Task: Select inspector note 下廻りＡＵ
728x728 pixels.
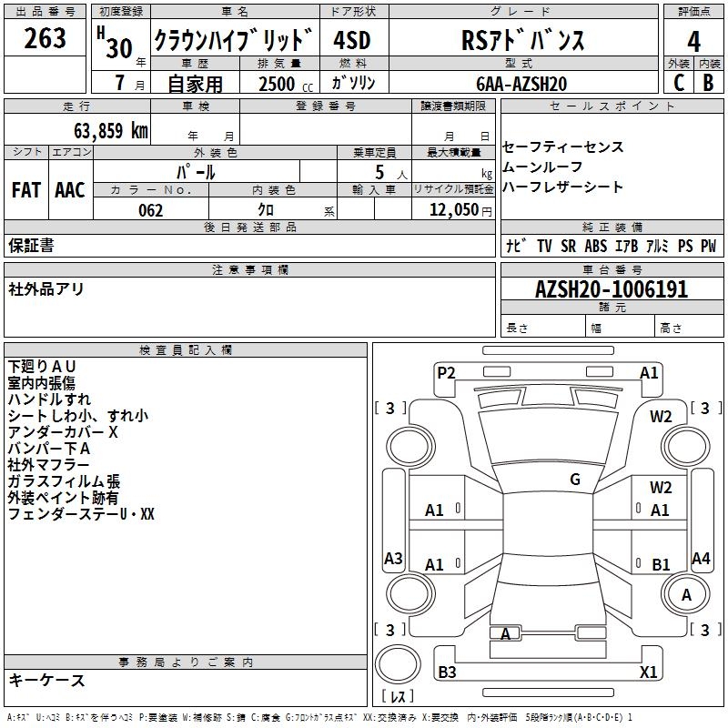Action: (x=42, y=367)
